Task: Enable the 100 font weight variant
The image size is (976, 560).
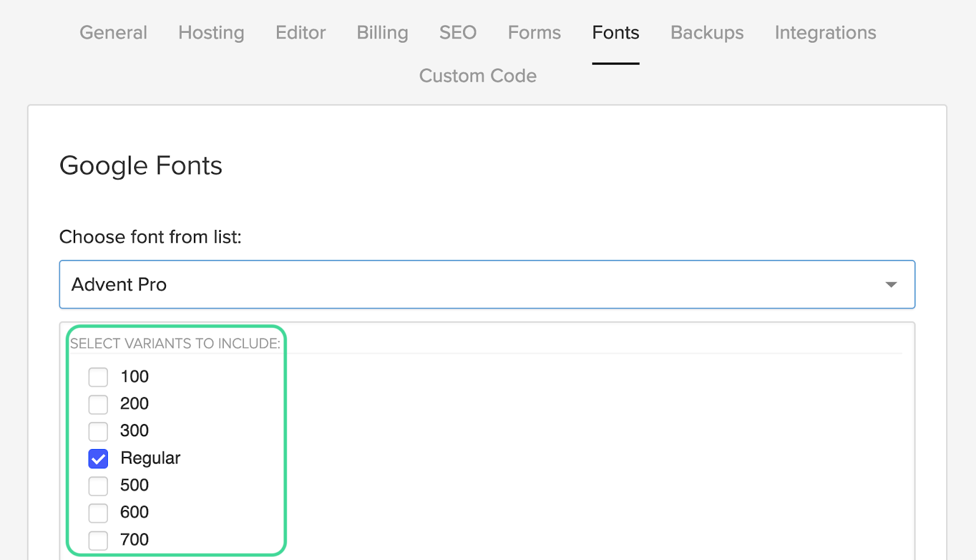Action: [x=98, y=376]
